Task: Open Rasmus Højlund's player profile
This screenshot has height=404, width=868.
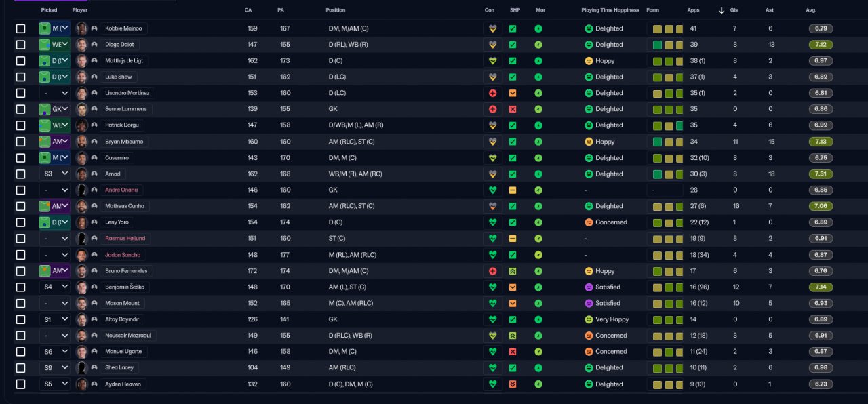Action: click(125, 239)
